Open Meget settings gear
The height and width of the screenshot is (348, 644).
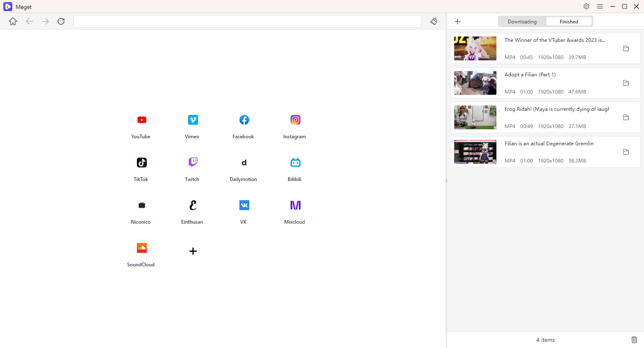[586, 7]
